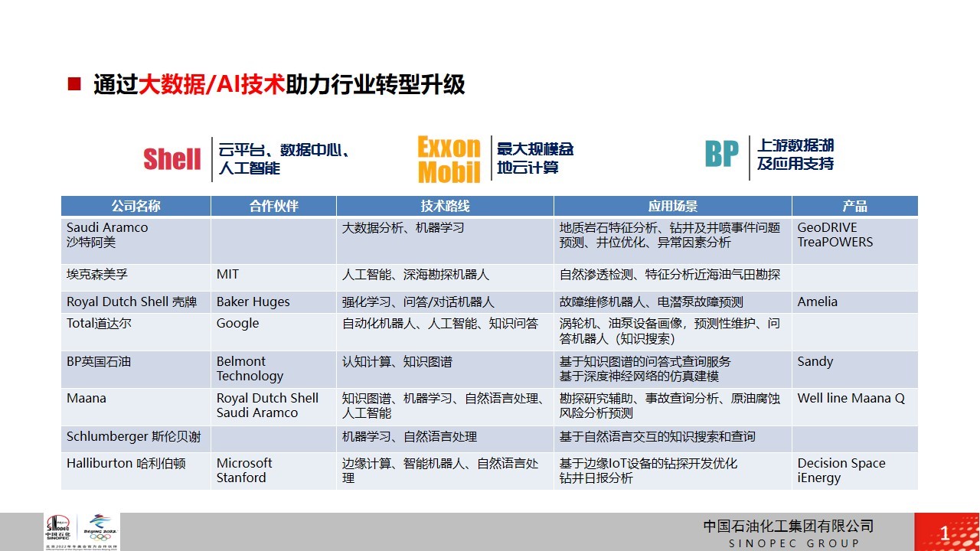Click the 埃克森美孚 company cell
The image size is (980, 551).
point(136,278)
